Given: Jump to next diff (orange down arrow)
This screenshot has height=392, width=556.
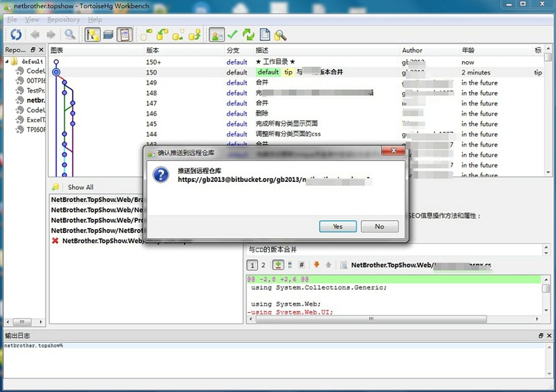Looking at the screenshot, I should click(x=316, y=264).
